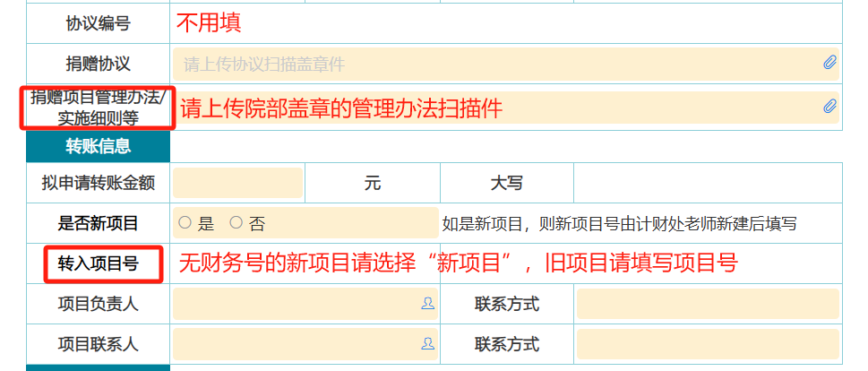This screenshot has width=868, height=371.
Task: Click the 捐赠项目管理办法/实施细则等 label
Action: click(98, 108)
